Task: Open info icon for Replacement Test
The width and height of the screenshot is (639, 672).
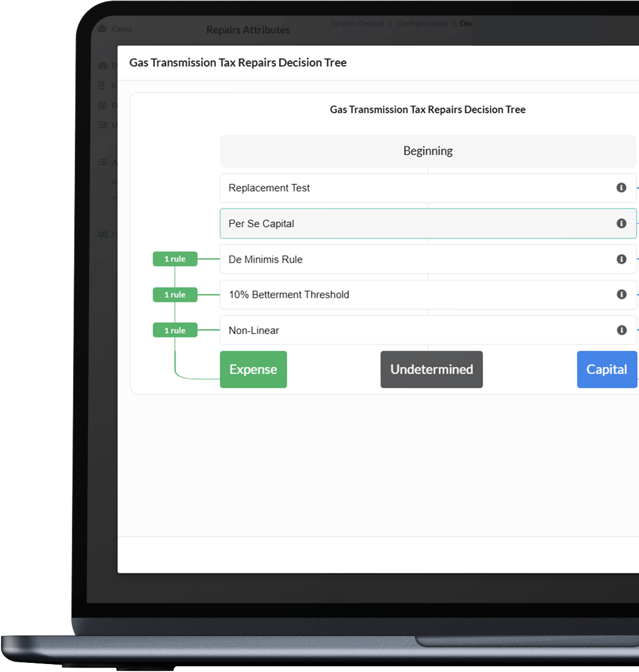Action: pos(621,188)
